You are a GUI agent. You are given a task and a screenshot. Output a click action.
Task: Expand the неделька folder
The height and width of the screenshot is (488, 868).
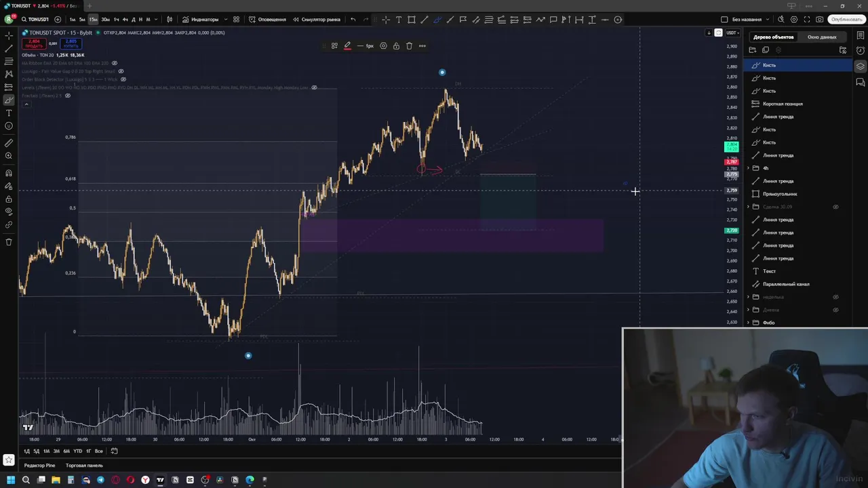(x=748, y=297)
